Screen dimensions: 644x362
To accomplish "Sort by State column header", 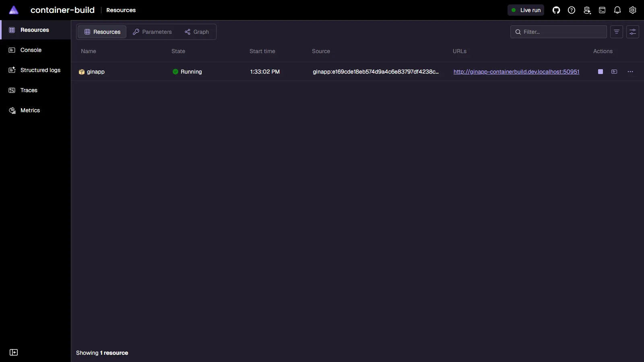I will (178, 51).
